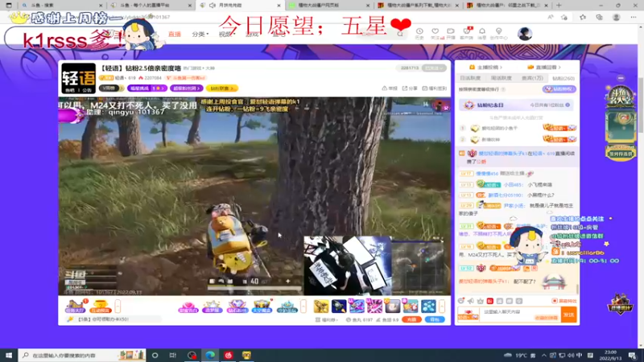Select the rocket gift in gift bar
Viewport: 644px width, 362px height.
[339, 306]
